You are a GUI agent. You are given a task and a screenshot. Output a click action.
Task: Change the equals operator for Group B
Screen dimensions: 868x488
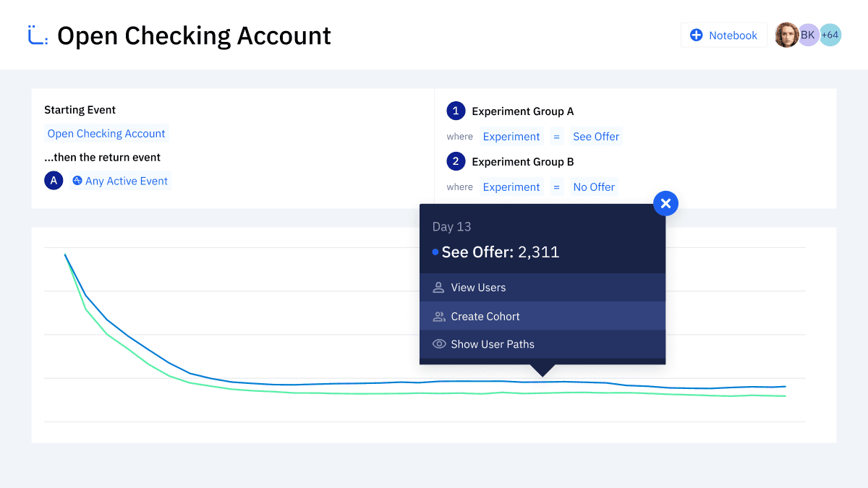[x=556, y=187]
